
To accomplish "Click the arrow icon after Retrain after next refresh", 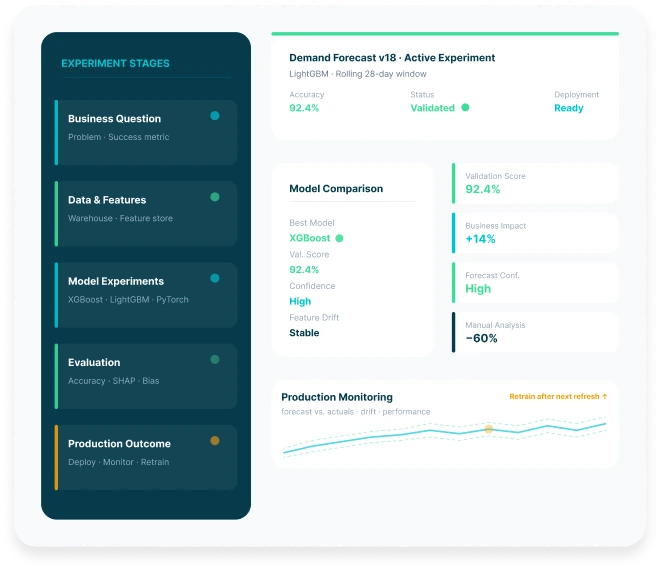I will pyautogui.click(x=605, y=396).
